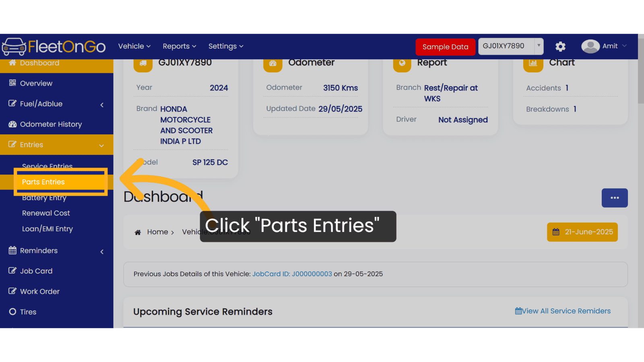This screenshot has width=644, height=362.
Task: Click the Upcoming Service Reminders heading
Action: coord(203,312)
